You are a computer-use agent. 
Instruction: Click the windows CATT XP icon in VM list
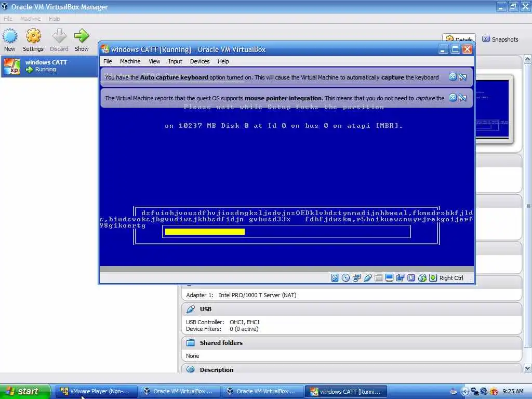point(12,66)
